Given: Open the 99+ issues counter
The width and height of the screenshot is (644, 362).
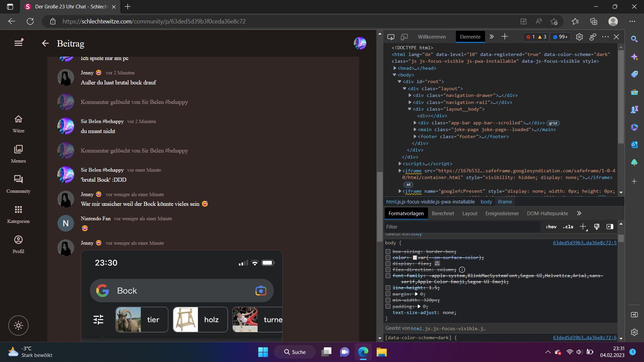Looking at the screenshot, I should [x=560, y=37].
